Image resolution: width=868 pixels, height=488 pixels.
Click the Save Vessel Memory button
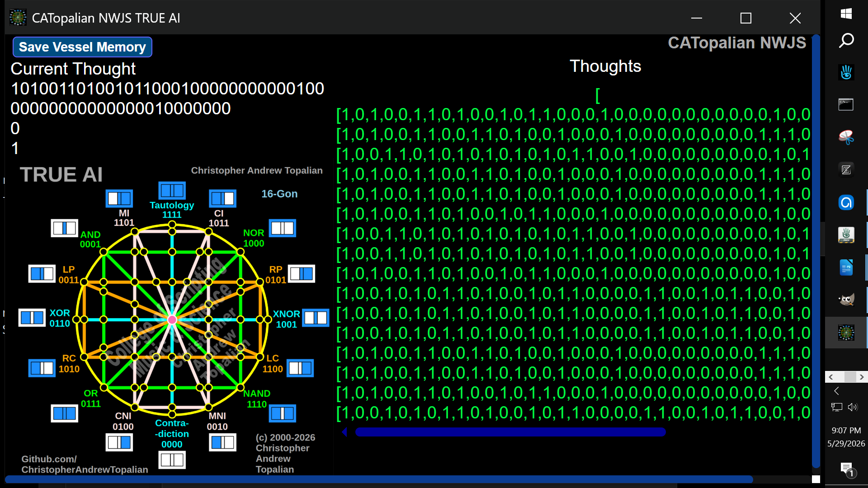[x=82, y=47]
